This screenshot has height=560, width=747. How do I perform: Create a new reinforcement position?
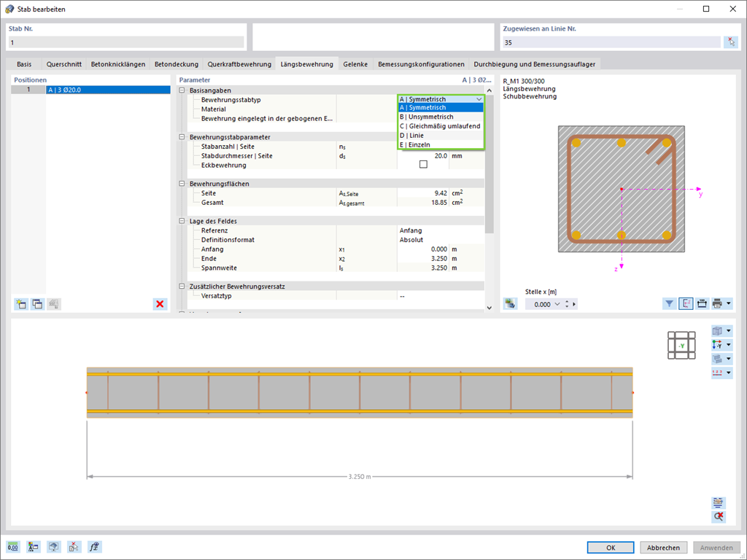pos(21,304)
